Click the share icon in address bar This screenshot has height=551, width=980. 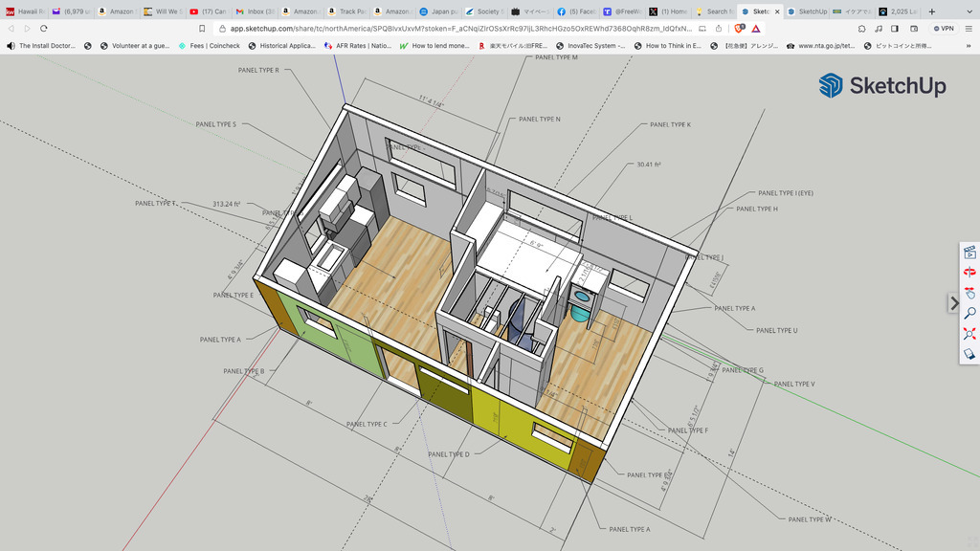coord(719,29)
